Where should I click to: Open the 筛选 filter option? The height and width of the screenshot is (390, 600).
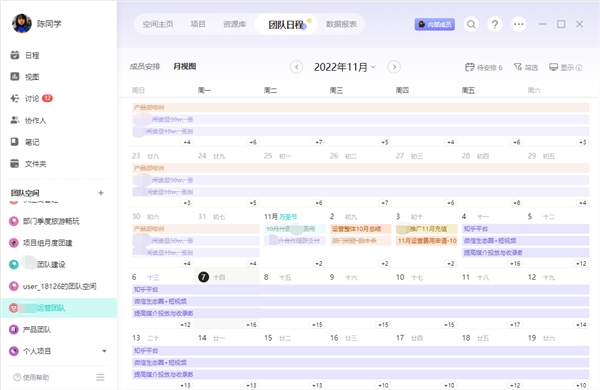point(526,67)
